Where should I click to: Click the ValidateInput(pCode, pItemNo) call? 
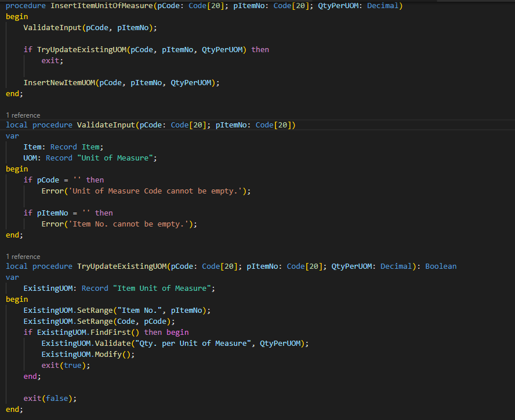click(x=90, y=28)
